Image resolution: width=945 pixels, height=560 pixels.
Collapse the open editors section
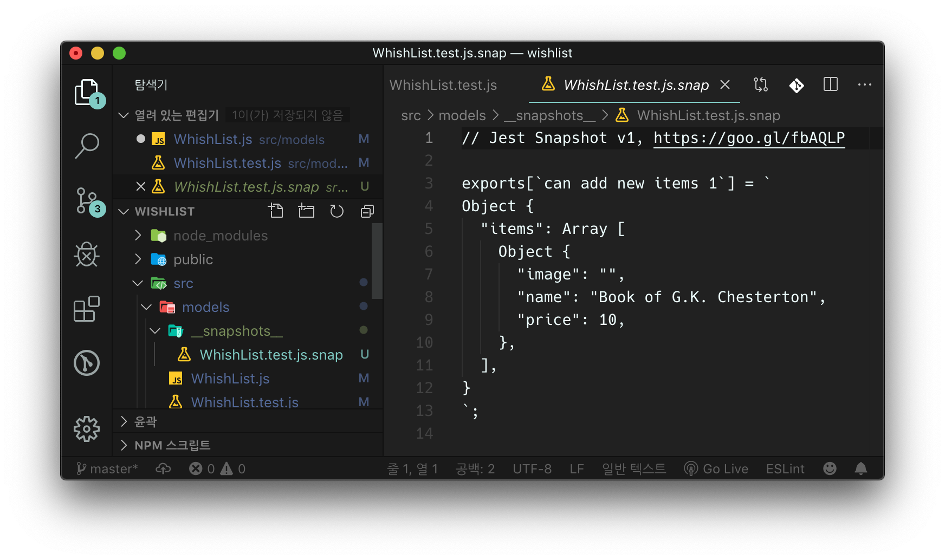[x=124, y=115]
